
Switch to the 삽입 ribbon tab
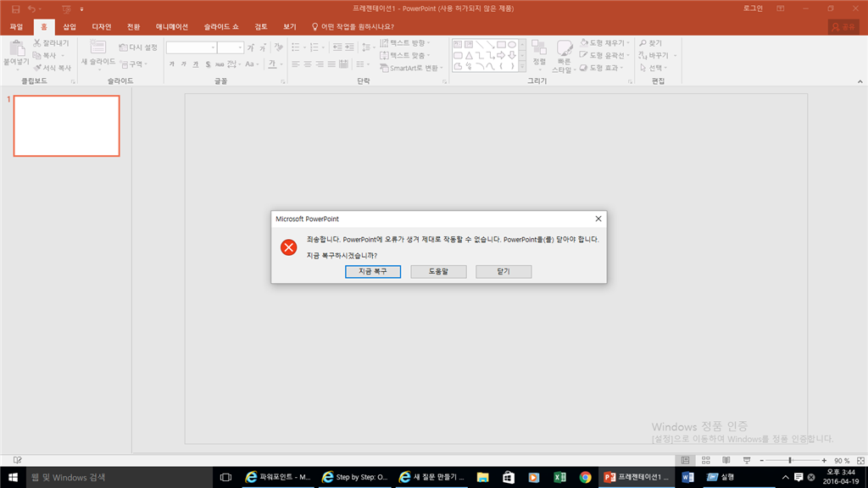(70, 26)
